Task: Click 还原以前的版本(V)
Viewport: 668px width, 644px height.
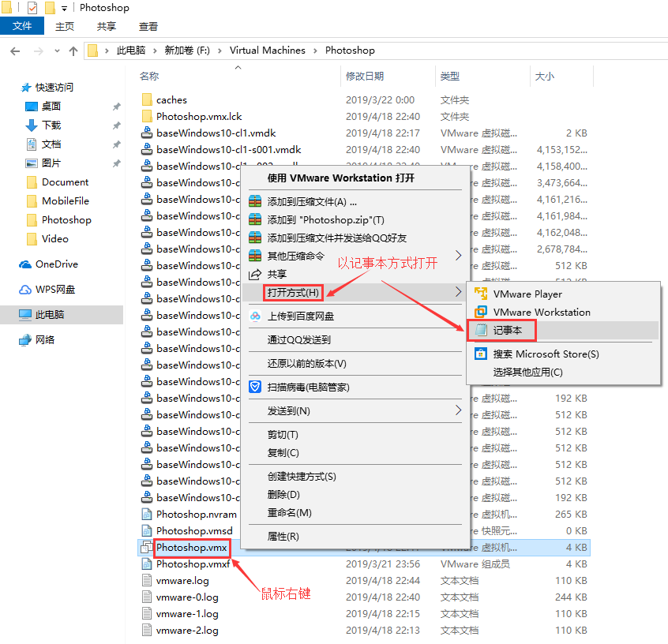Action: [306, 363]
